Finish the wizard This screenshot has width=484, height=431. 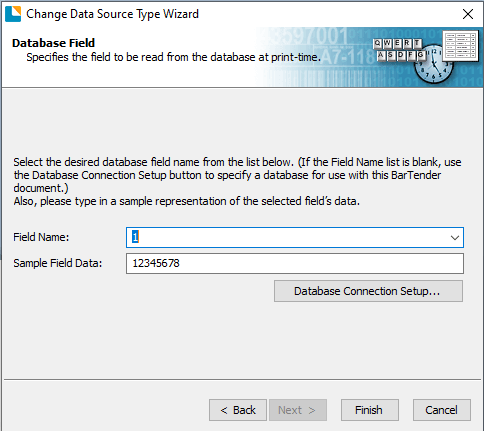pyautogui.click(x=370, y=410)
